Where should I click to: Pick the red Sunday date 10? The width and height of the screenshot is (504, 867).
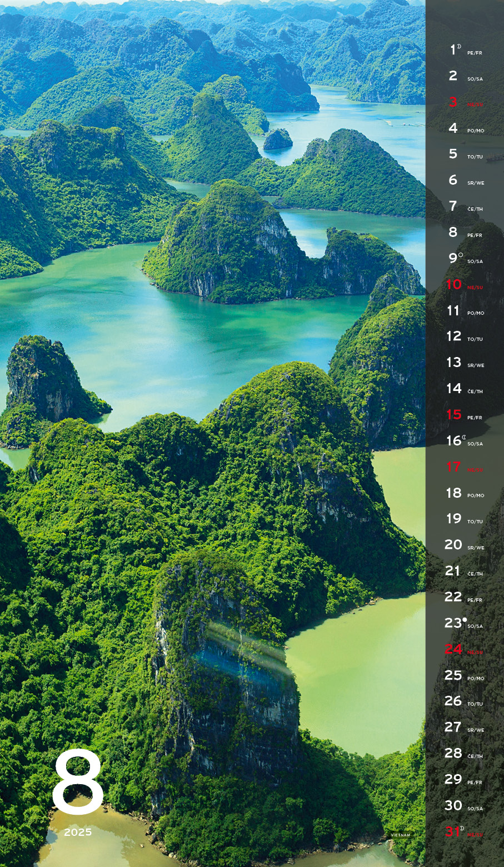(454, 284)
